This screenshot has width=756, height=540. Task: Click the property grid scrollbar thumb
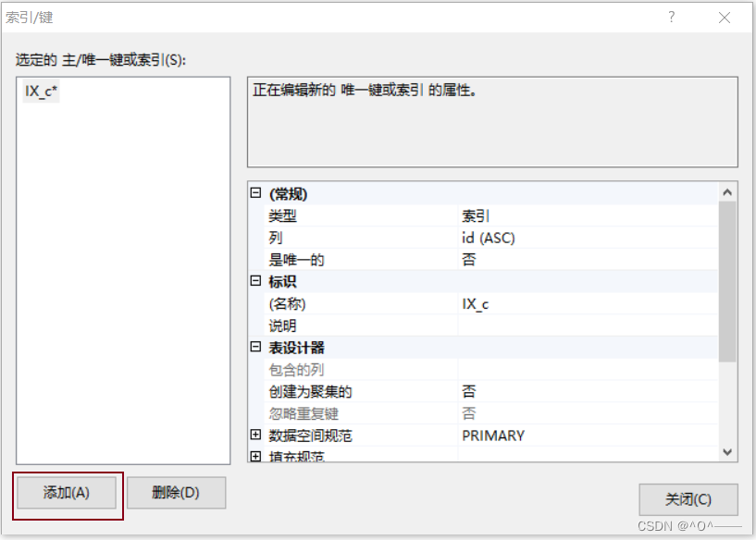tap(727, 281)
